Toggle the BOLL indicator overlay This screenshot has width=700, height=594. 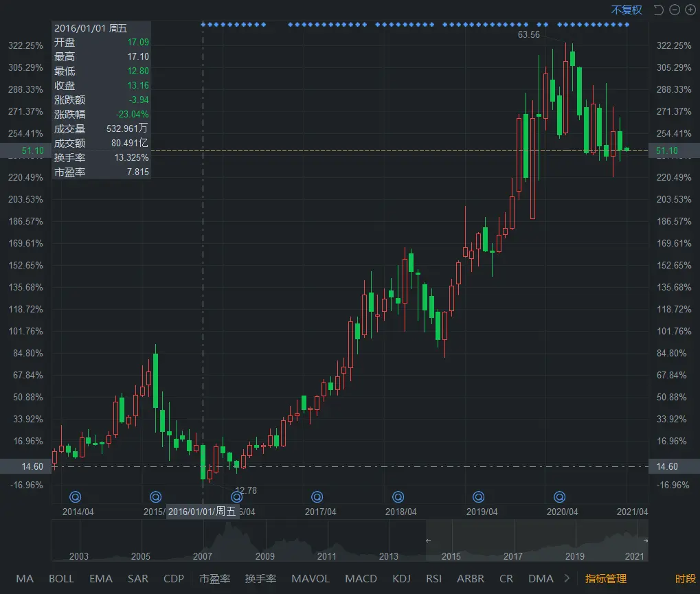tap(61, 579)
